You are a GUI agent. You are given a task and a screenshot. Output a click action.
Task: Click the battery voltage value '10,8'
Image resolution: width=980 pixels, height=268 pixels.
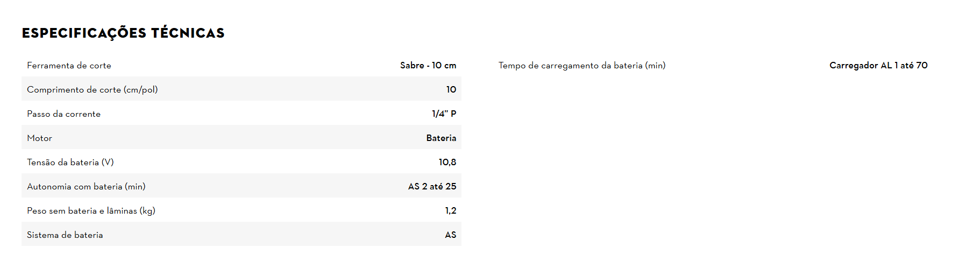click(x=447, y=163)
